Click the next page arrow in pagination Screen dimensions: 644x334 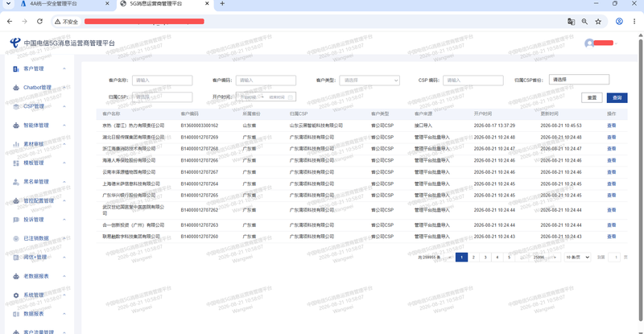click(x=555, y=258)
